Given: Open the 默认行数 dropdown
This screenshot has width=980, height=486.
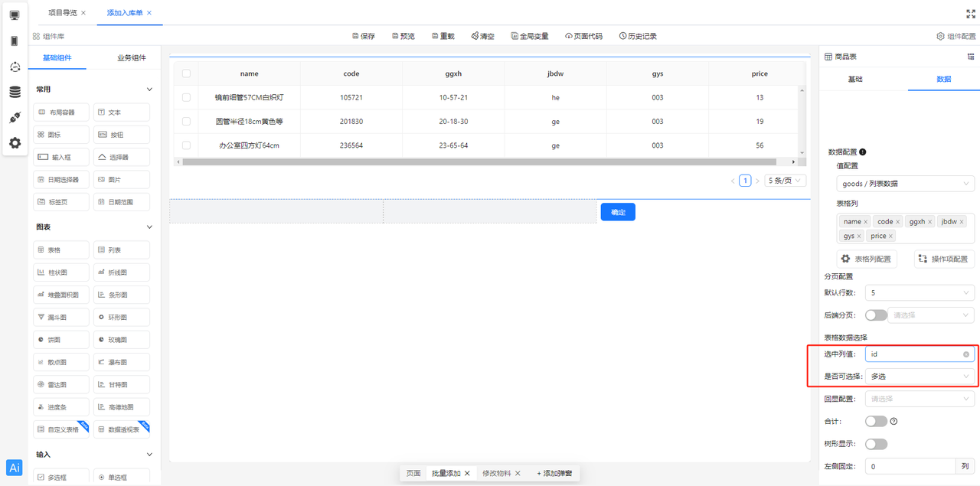Looking at the screenshot, I should (x=919, y=293).
